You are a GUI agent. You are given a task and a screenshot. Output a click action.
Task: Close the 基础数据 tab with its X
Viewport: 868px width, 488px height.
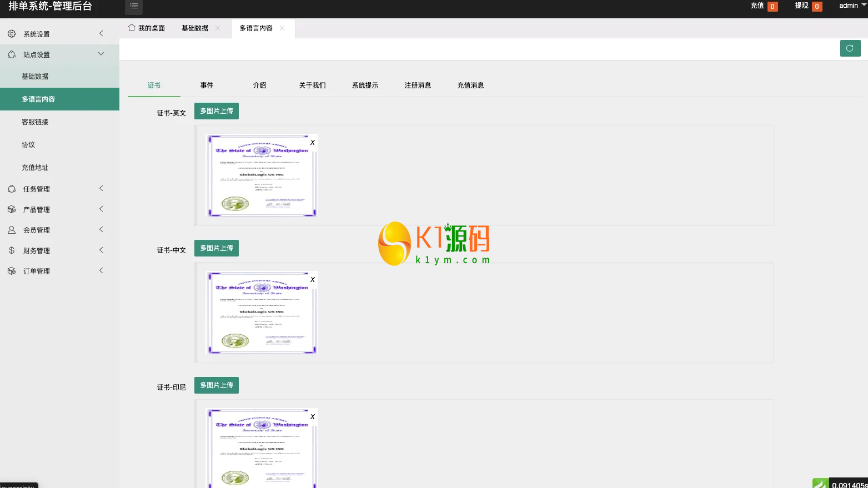click(x=218, y=28)
